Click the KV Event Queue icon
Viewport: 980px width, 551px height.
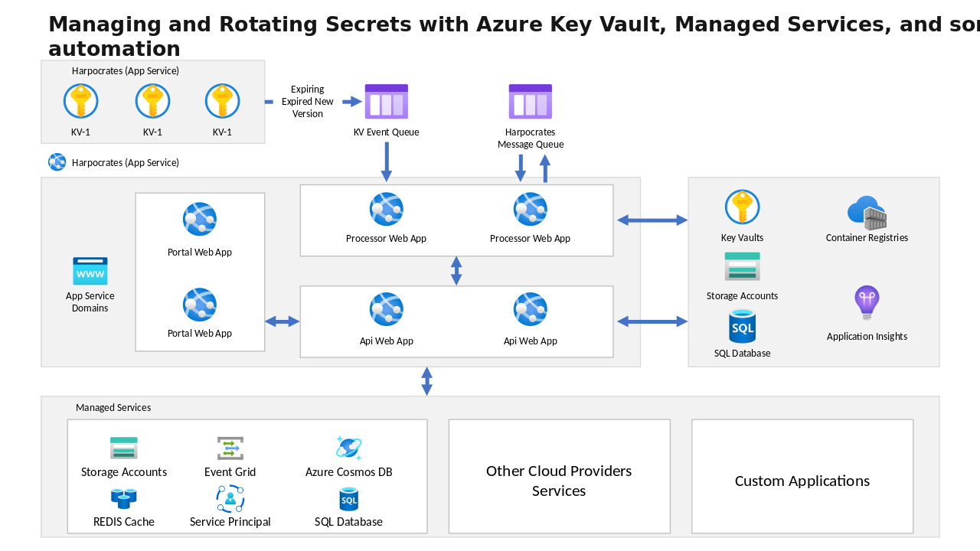click(387, 102)
